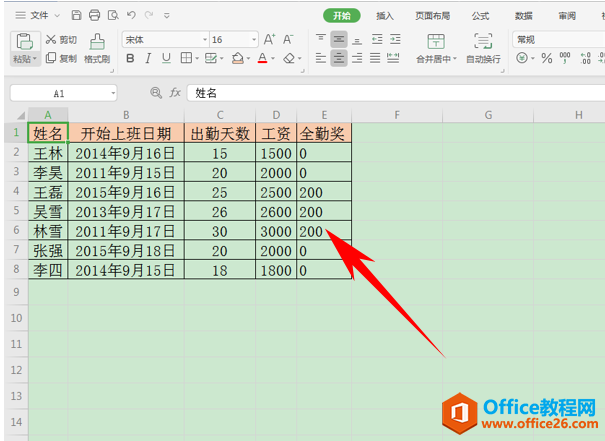Screen dimensions: 605x441
Task: Apply percent style format
Action: pyautogui.click(x=546, y=58)
